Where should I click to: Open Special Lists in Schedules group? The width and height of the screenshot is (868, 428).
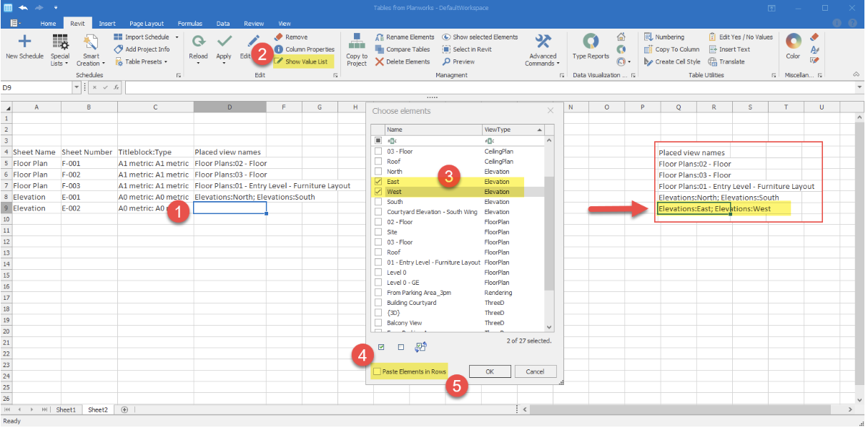click(60, 49)
